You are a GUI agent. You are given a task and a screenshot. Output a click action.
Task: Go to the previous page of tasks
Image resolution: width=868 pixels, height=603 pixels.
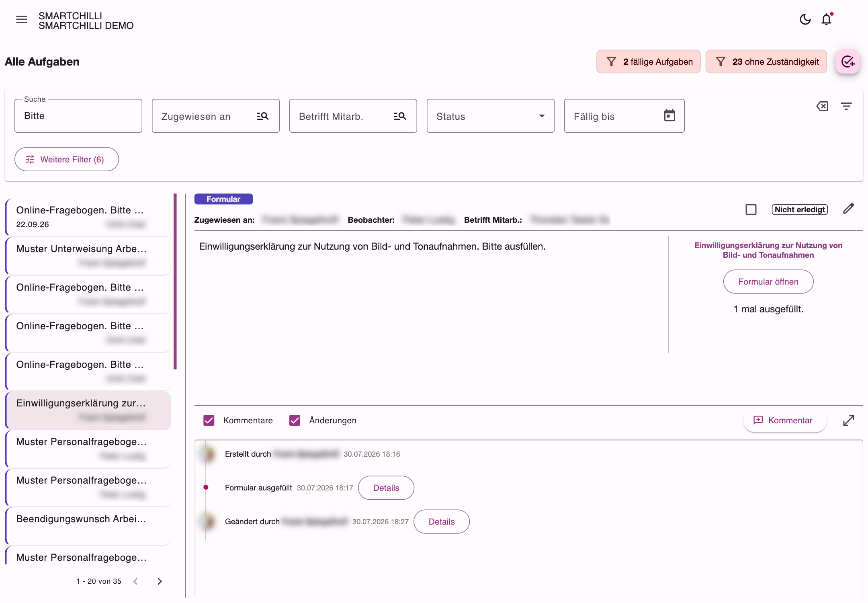(136, 581)
